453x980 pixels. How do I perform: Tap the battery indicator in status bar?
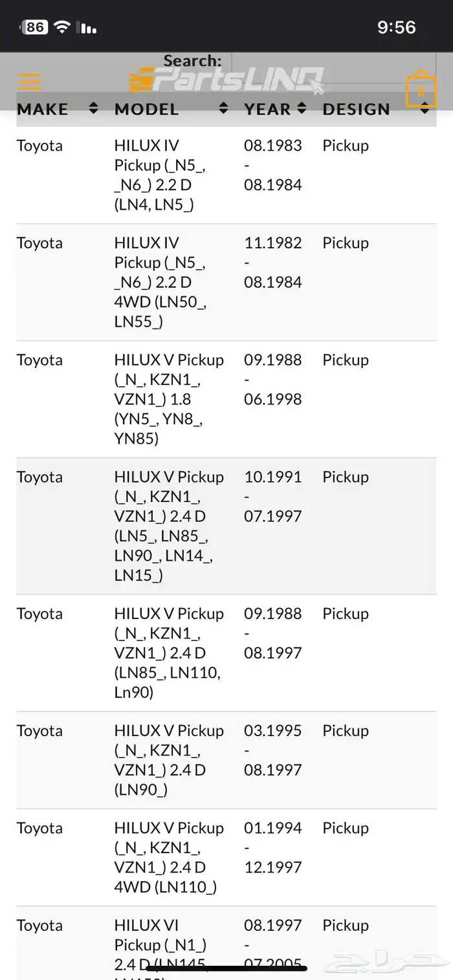click(34, 27)
